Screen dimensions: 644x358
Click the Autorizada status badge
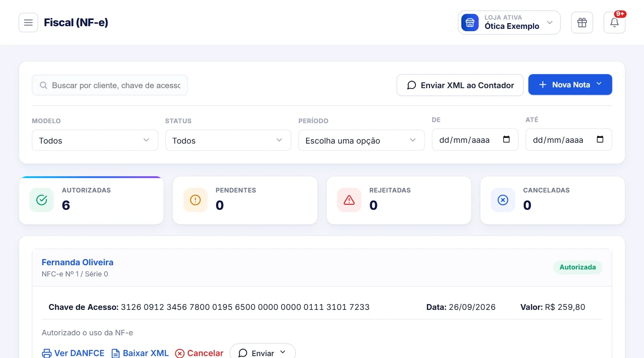coord(578,267)
